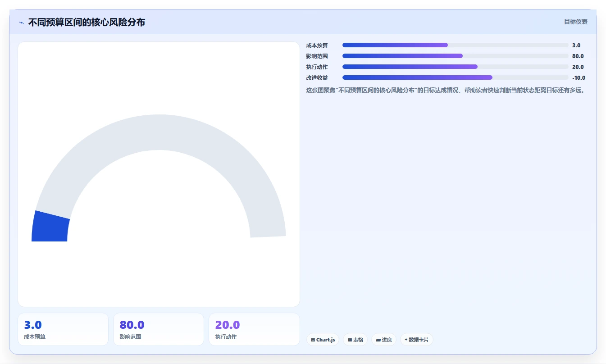Click the 改进收益 label in the progress list
The image size is (606, 364).
(317, 77)
